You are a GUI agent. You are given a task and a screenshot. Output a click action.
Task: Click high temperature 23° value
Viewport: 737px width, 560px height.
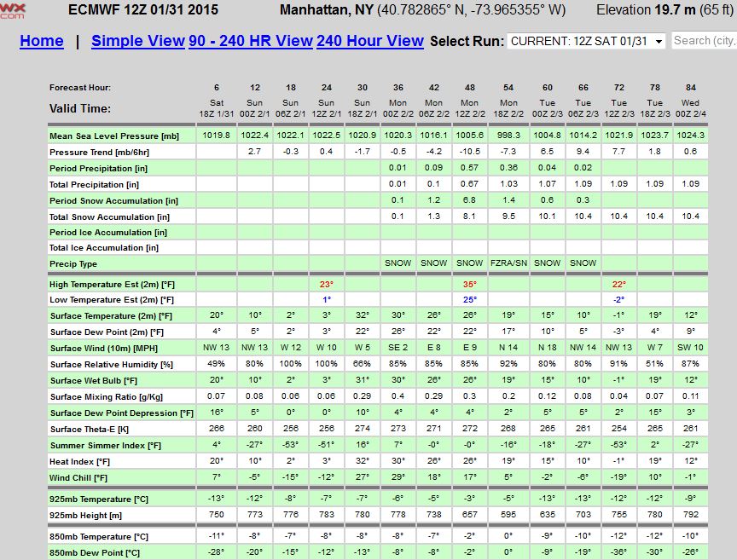(326, 284)
